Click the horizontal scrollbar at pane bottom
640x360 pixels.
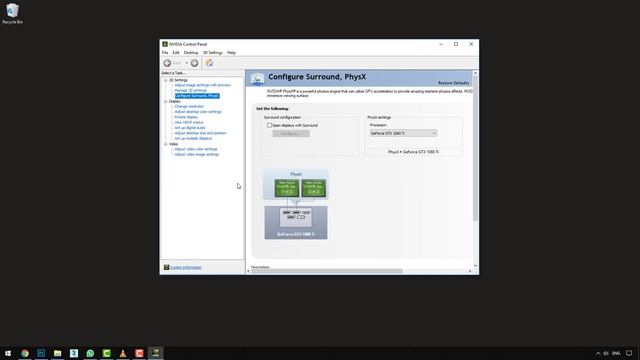(327, 271)
